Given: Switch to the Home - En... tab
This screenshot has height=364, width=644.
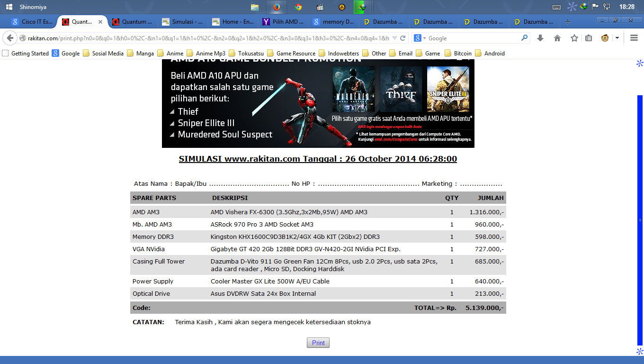Looking at the screenshot, I should point(233,22).
